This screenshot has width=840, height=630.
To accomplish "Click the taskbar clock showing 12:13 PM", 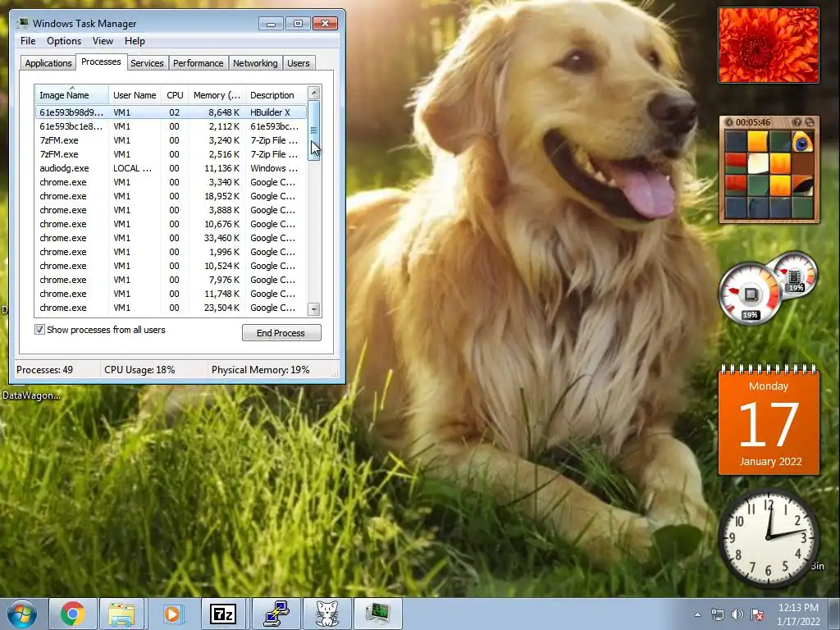I will (797, 614).
